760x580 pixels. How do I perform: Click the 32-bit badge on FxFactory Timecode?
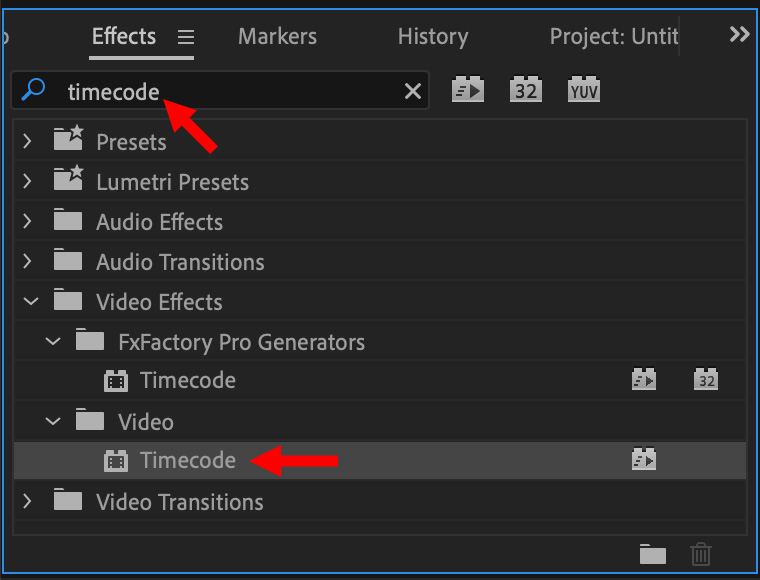[x=706, y=380]
